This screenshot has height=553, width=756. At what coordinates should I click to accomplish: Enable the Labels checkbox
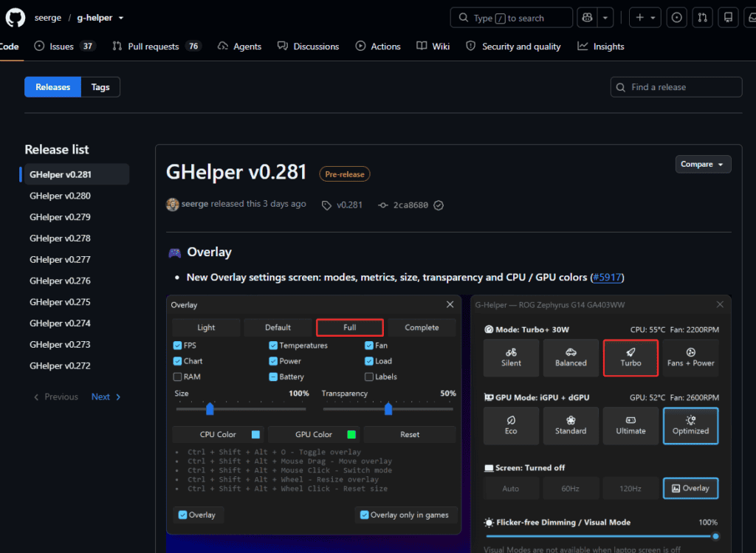(x=369, y=377)
